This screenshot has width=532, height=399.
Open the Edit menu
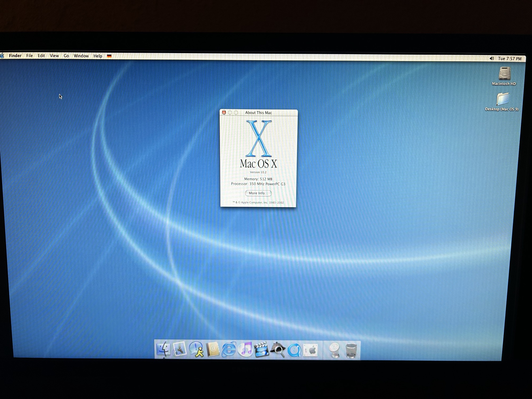[x=41, y=56]
